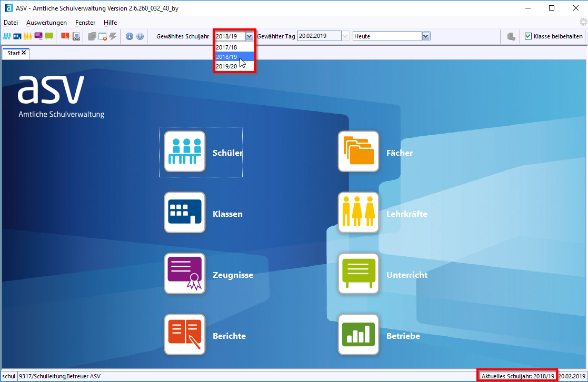Screen dimensions: 588x382
Task: Select 2019/20 from the school year list
Action: point(226,66)
